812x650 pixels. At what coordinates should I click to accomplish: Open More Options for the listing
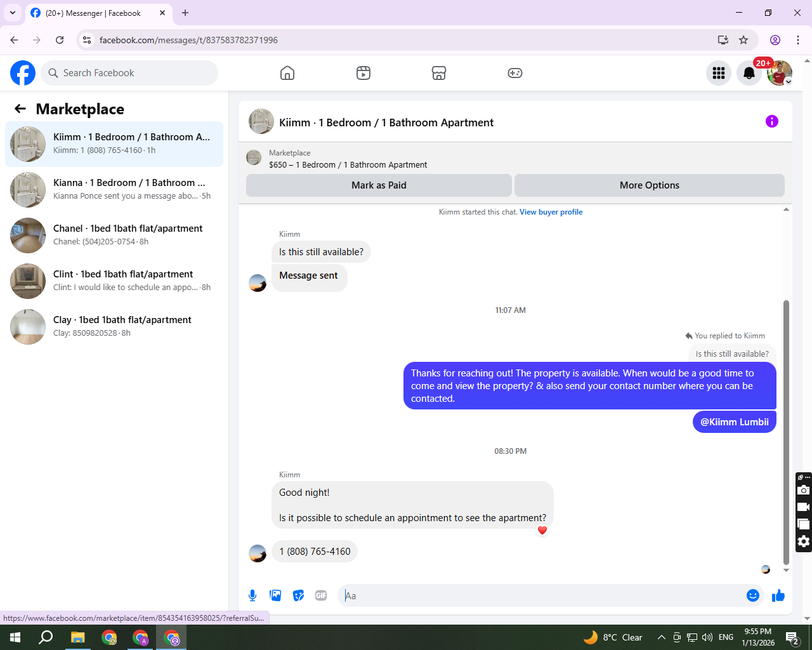click(x=650, y=185)
